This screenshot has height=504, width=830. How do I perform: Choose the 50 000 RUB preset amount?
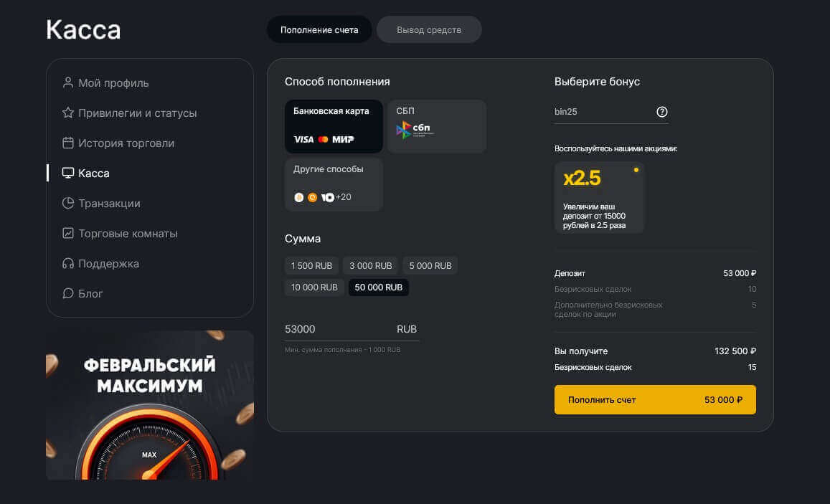(x=379, y=287)
